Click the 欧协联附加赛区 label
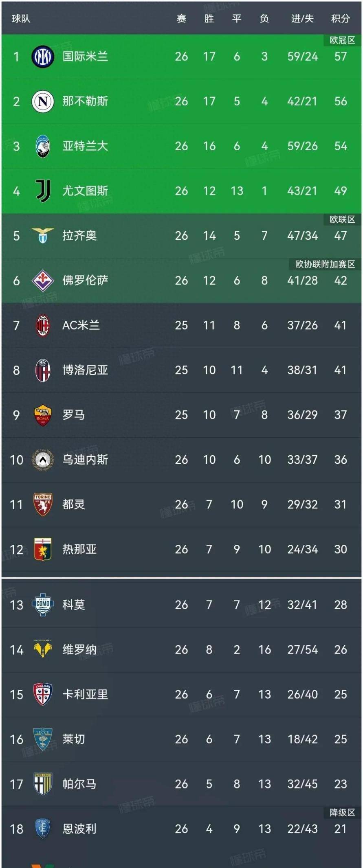This screenshot has height=868, width=363. [325, 264]
